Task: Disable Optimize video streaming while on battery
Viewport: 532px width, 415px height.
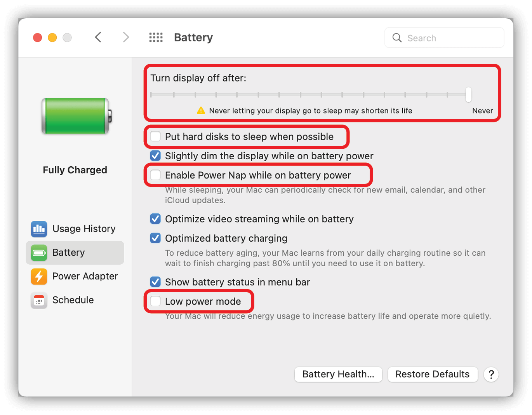Action: pos(155,219)
